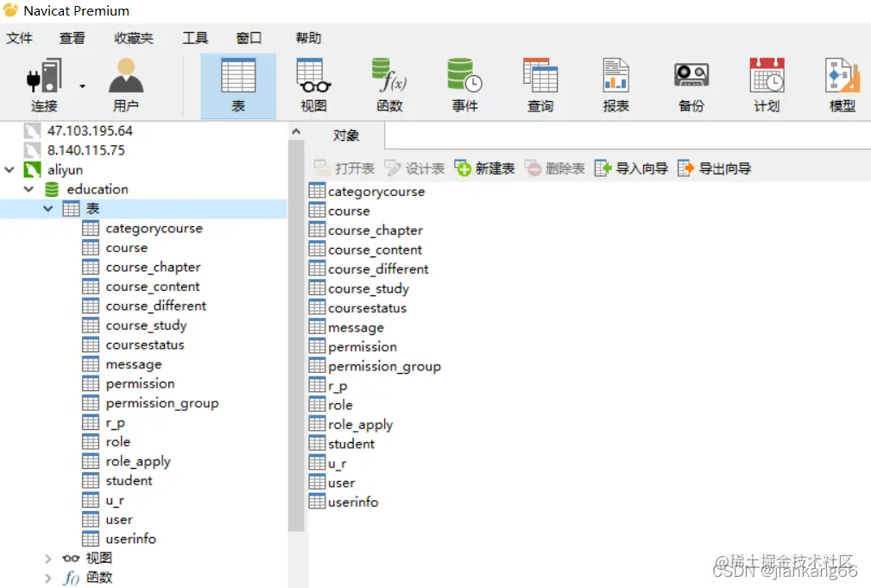Switch to the 对象 tab
The width and height of the screenshot is (871, 588).
346,135
